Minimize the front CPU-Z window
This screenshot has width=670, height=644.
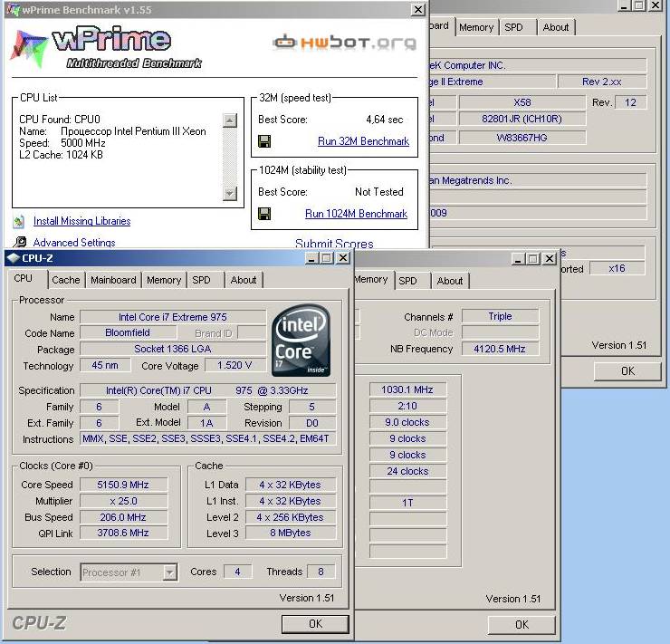[x=312, y=258]
